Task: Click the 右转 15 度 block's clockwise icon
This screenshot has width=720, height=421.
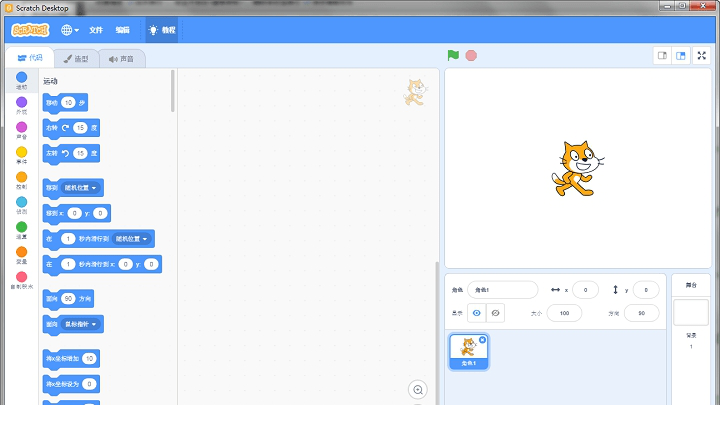Action: coord(65,128)
